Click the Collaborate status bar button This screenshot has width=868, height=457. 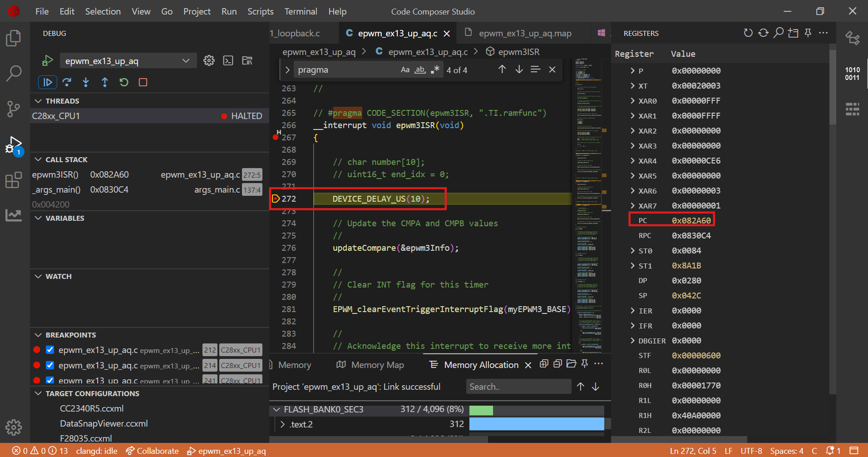click(153, 451)
